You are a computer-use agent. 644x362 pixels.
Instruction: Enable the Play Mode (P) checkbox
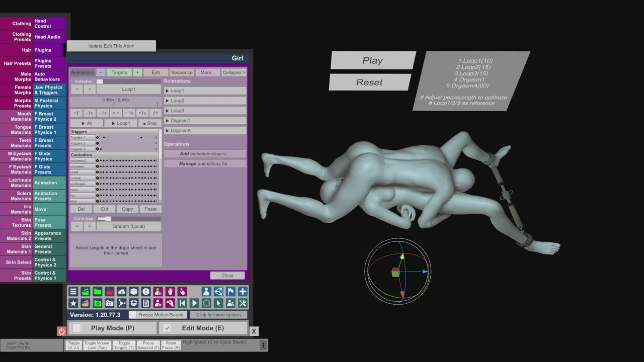click(77, 328)
